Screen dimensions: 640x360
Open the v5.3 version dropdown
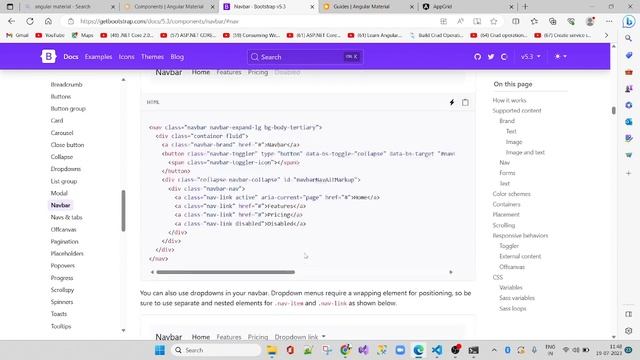(530, 56)
